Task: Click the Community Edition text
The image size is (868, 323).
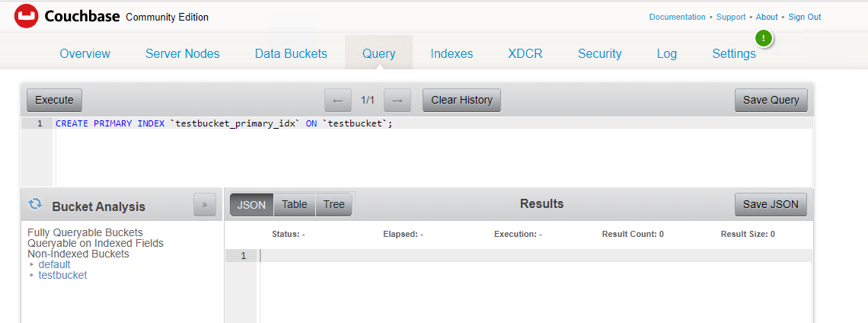Action: click(168, 18)
